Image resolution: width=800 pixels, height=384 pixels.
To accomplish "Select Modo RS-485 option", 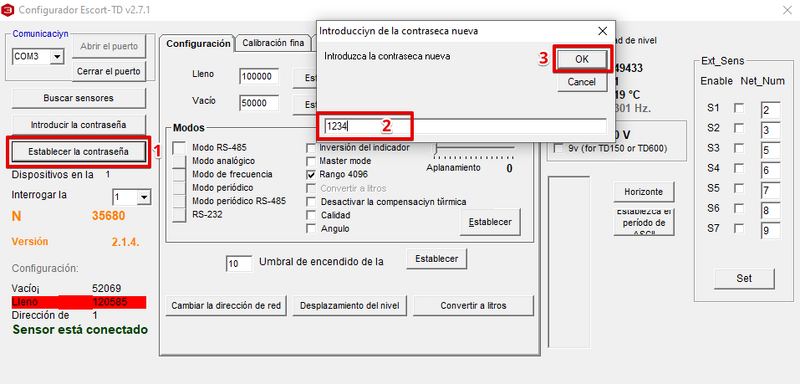I will tap(179, 148).
